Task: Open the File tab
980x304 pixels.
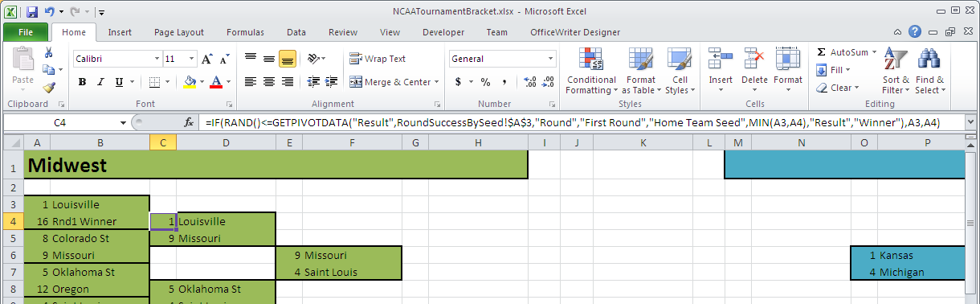Action: pyautogui.click(x=25, y=32)
